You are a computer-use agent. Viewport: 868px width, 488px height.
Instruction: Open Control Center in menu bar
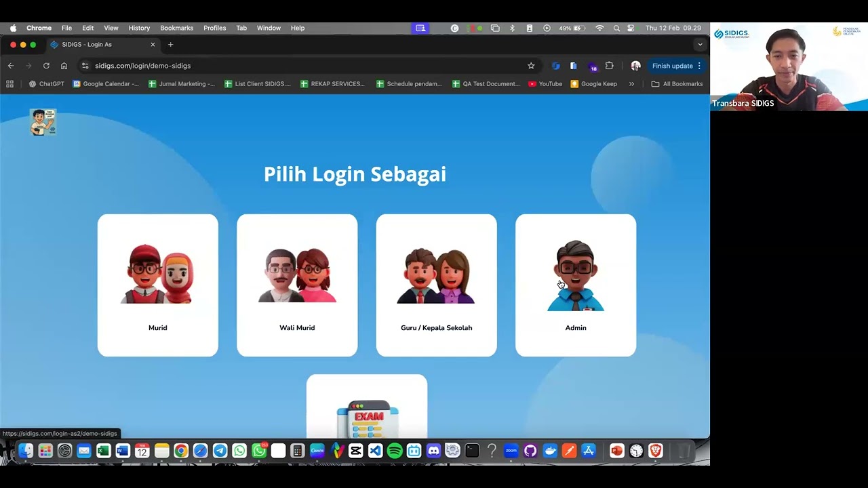click(631, 28)
